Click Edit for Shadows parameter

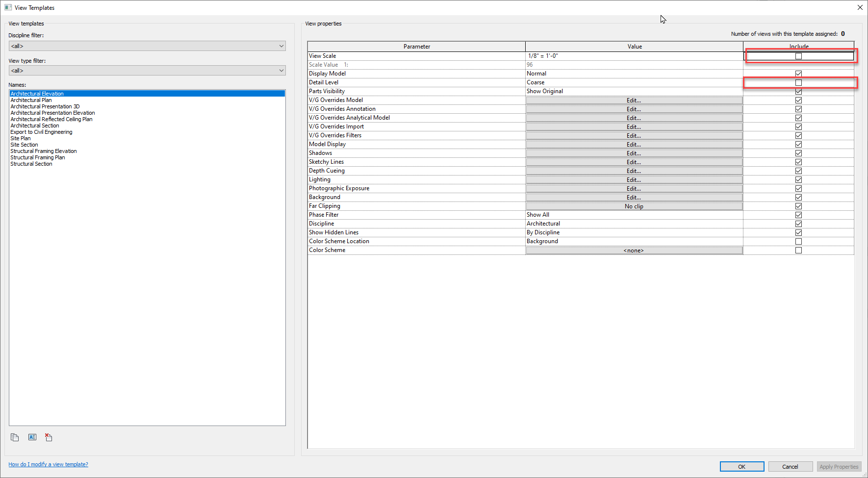tap(633, 153)
